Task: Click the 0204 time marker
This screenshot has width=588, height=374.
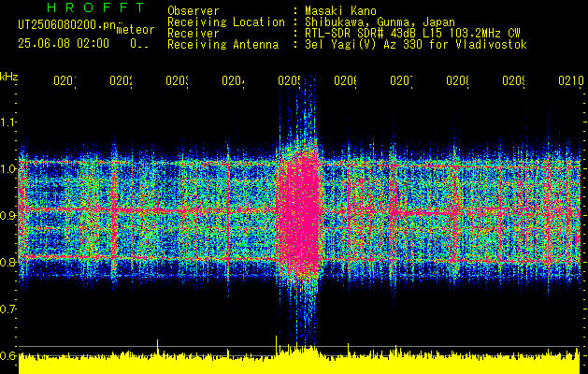Action: pos(233,80)
